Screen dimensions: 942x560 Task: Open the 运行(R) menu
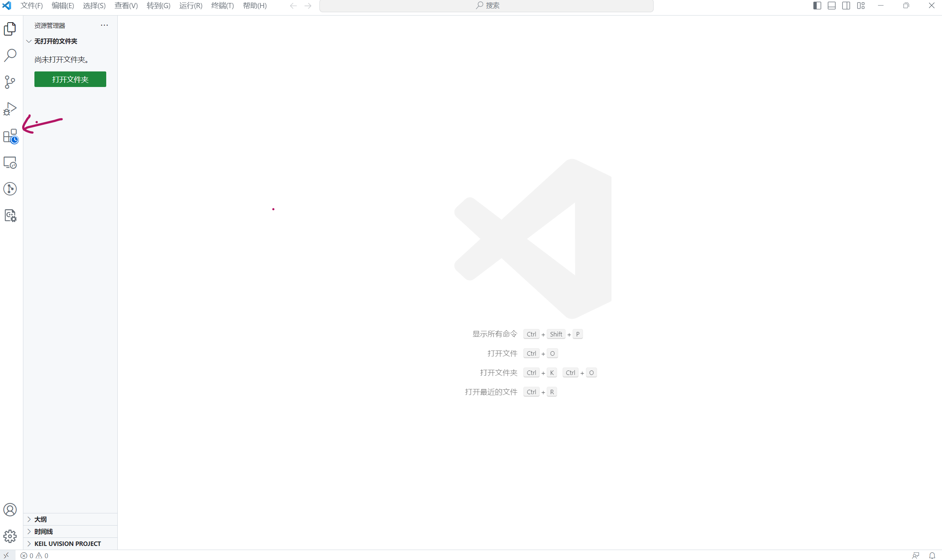pos(191,6)
